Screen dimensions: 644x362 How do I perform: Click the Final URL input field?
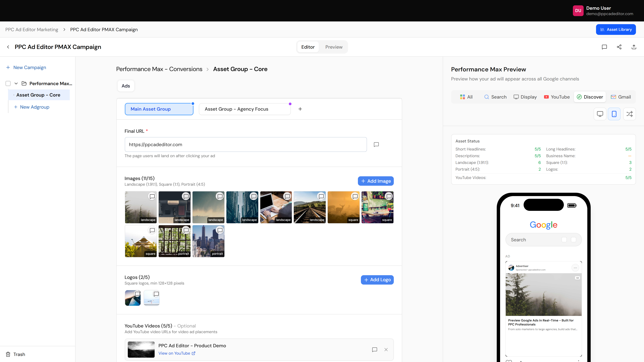pos(246,144)
